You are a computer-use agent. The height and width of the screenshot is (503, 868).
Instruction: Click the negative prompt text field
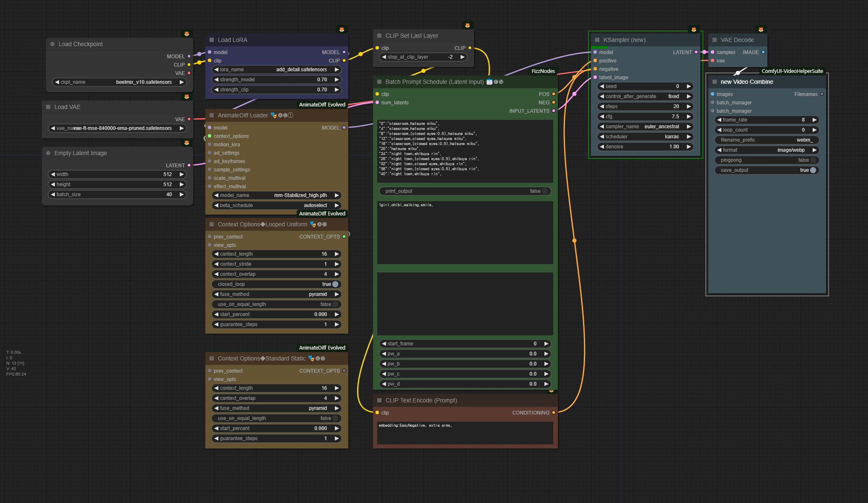(x=465, y=433)
